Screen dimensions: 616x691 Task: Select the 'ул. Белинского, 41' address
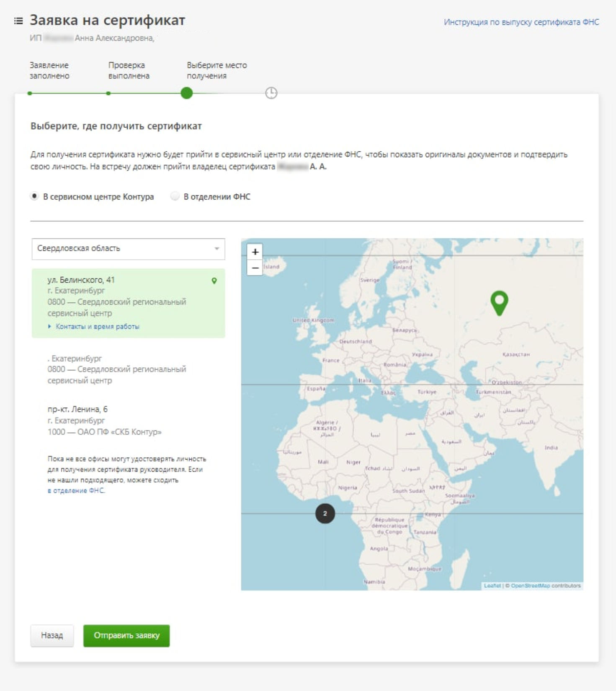(x=128, y=303)
